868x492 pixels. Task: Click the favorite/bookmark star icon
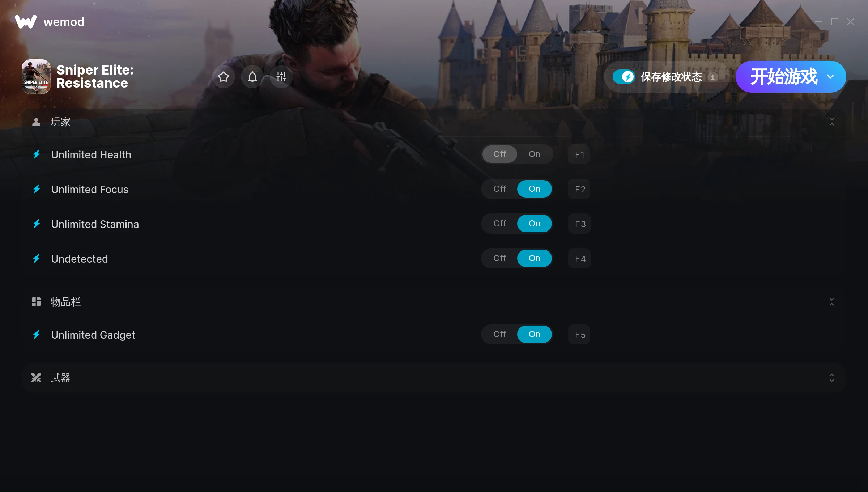point(224,76)
